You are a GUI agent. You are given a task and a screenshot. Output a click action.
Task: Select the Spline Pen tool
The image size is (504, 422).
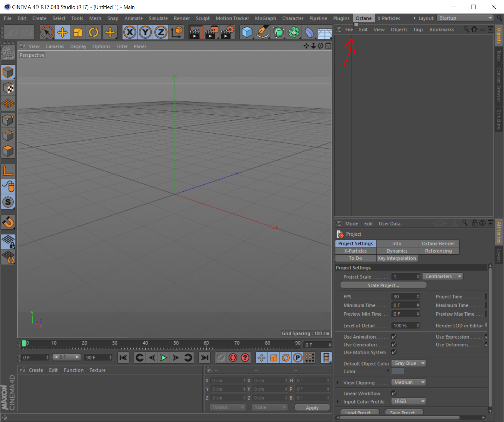coord(263,32)
